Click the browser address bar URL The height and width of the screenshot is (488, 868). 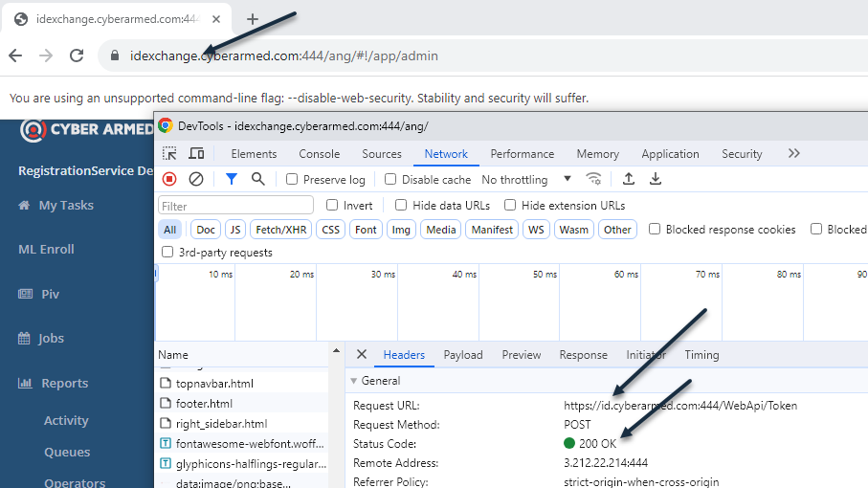click(284, 55)
